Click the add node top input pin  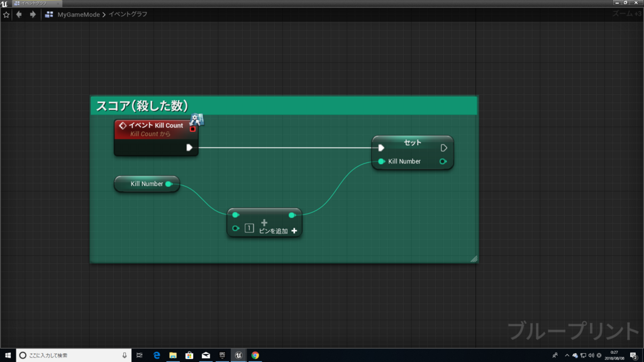click(x=235, y=215)
